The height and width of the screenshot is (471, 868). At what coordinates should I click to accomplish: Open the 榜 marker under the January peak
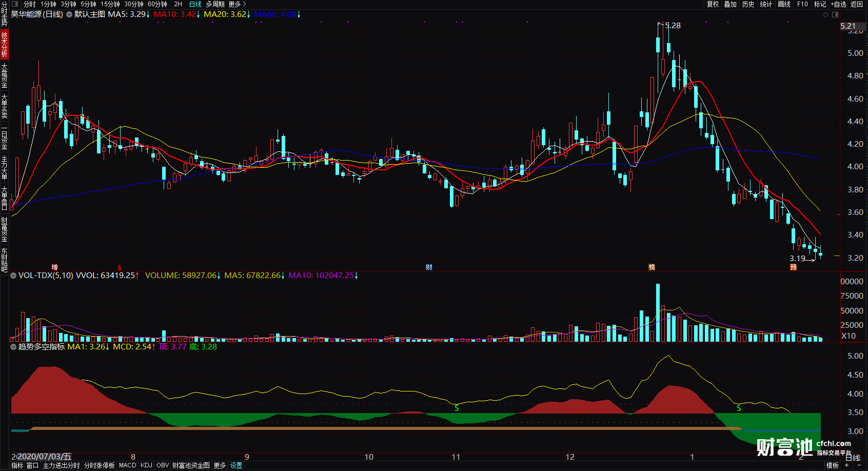652,267
